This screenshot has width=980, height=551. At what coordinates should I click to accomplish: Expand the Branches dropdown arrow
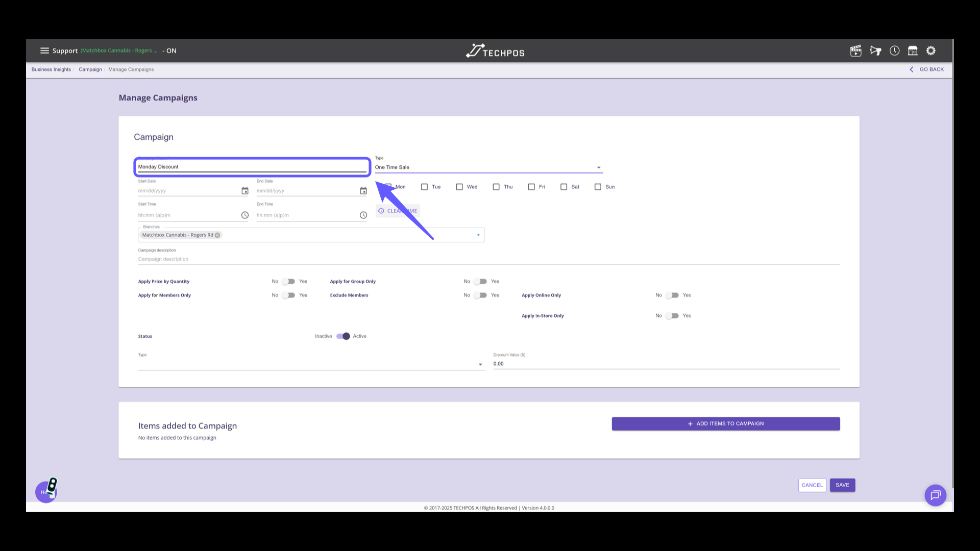click(x=478, y=235)
